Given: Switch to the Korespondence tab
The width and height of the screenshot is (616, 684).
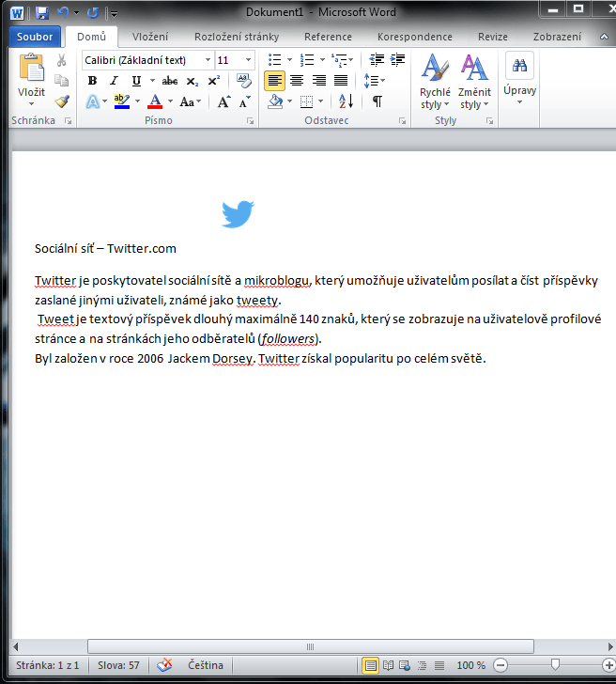Looking at the screenshot, I should pos(415,37).
